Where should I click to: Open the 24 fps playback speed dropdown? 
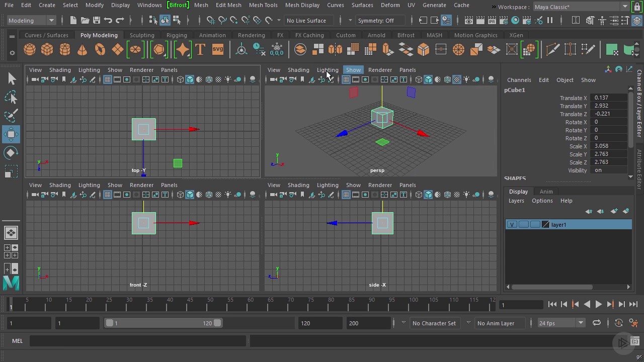point(560,323)
